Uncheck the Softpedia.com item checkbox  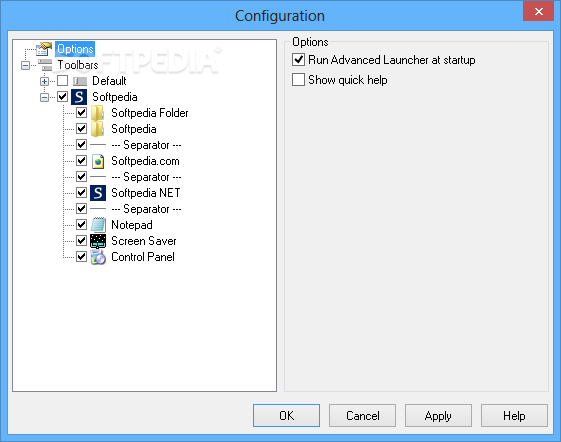82,161
